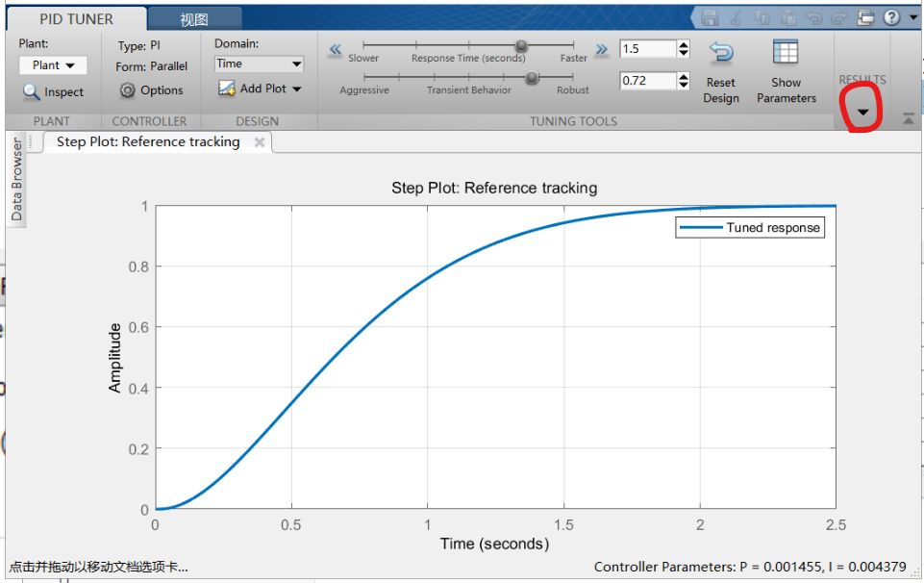Open controller Options gear icon

click(x=127, y=90)
